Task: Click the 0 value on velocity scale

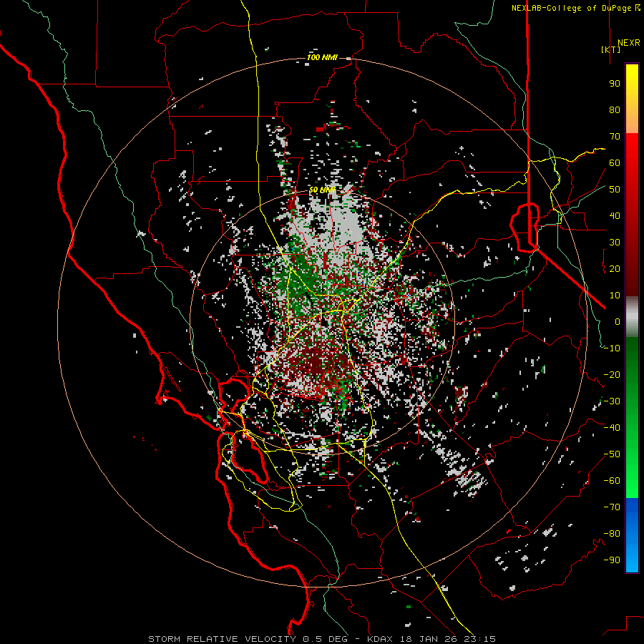Action: (x=618, y=321)
